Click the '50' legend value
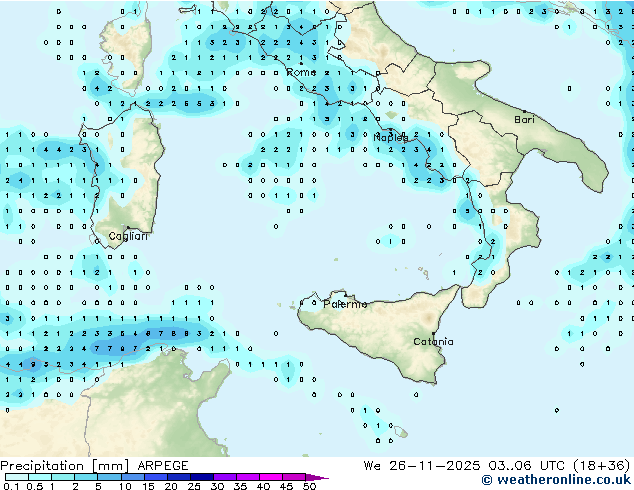Screen dimensions: 634x490 (309, 486)
